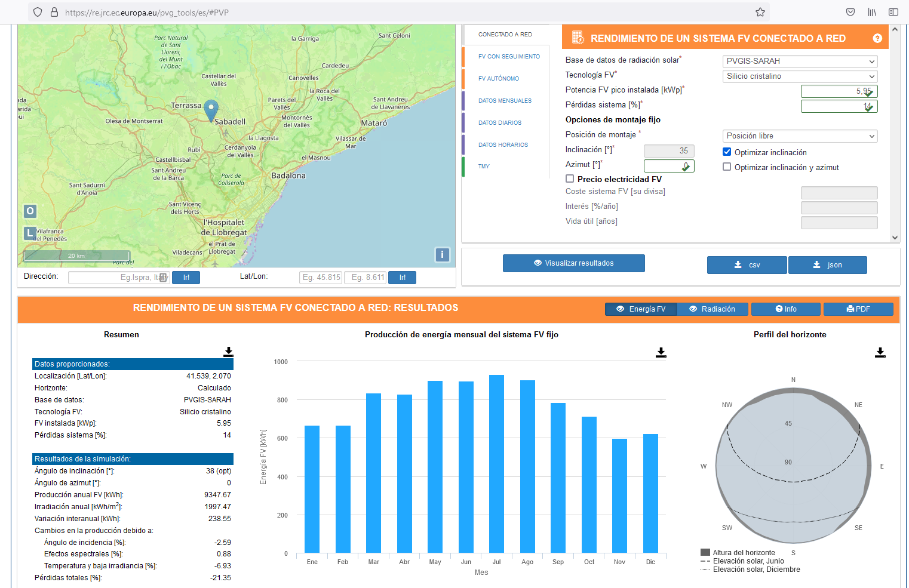
Task: Open the map info 'i' button
Action: pos(442,255)
